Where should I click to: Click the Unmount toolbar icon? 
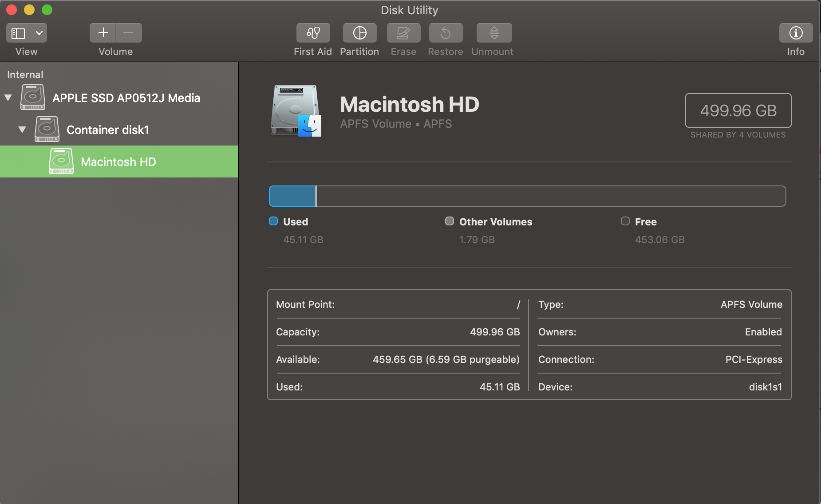point(494,33)
